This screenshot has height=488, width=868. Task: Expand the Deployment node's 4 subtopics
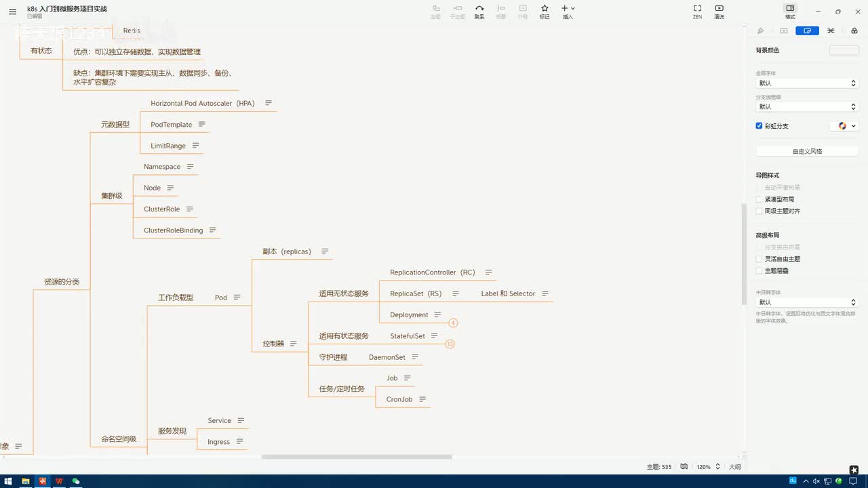click(453, 323)
